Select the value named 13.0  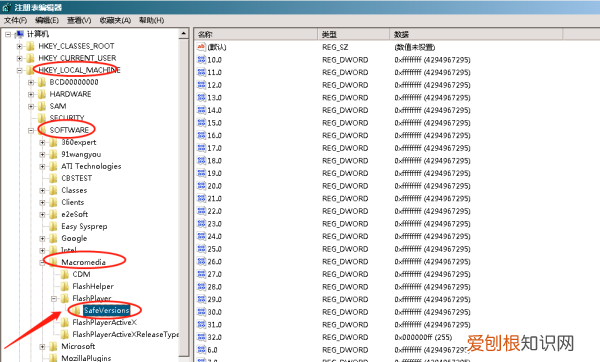(x=214, y=98)
